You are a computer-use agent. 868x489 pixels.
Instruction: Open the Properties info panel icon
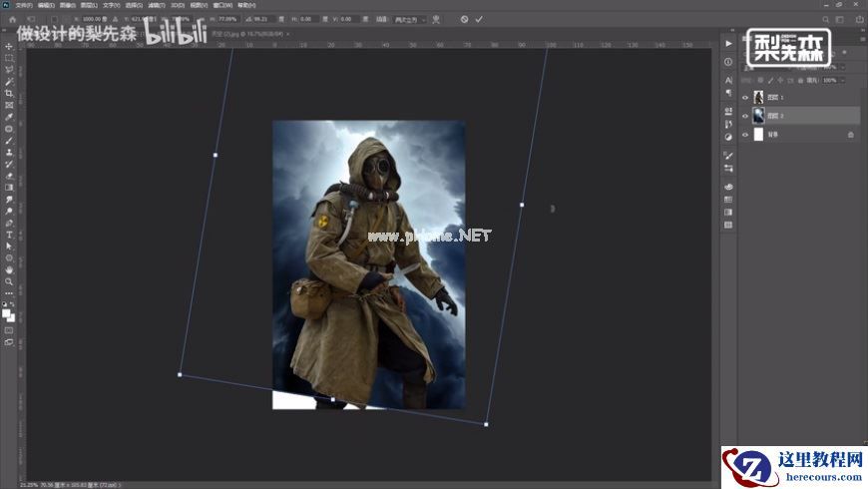pyautogui.click(x=728, y=62)
